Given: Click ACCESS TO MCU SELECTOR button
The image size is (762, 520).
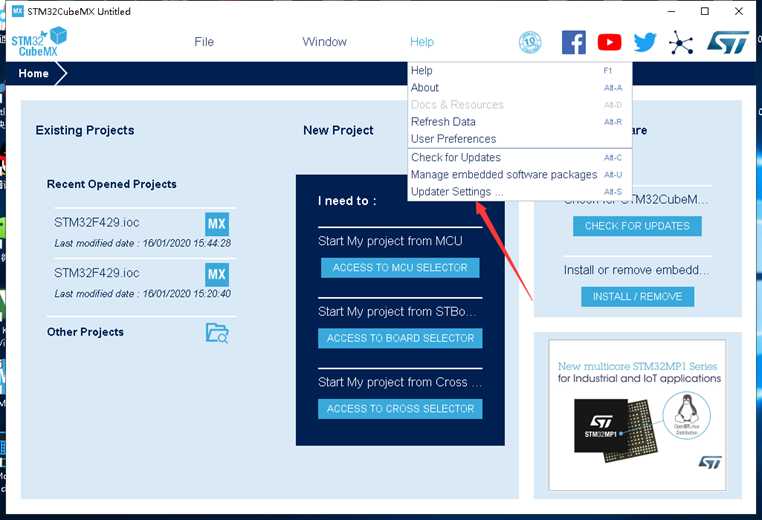Looking at the screenshot, I should pos(400,268).
